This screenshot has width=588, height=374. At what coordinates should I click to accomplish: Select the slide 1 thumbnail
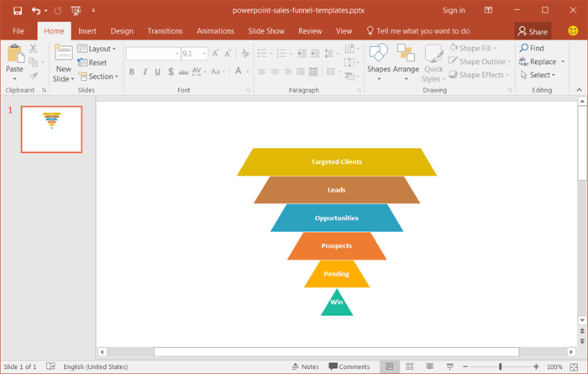pyautogui.click(x=51, y=129)
